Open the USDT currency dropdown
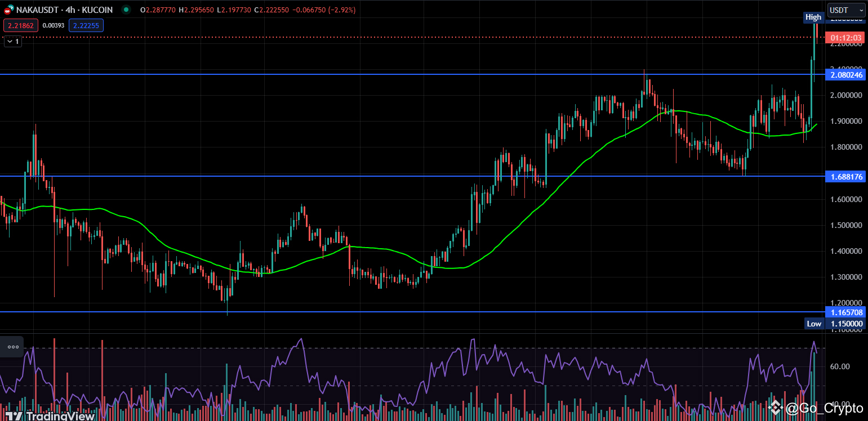Image resolution: width=868 pixels, height=421 pixels. [846, 10]
